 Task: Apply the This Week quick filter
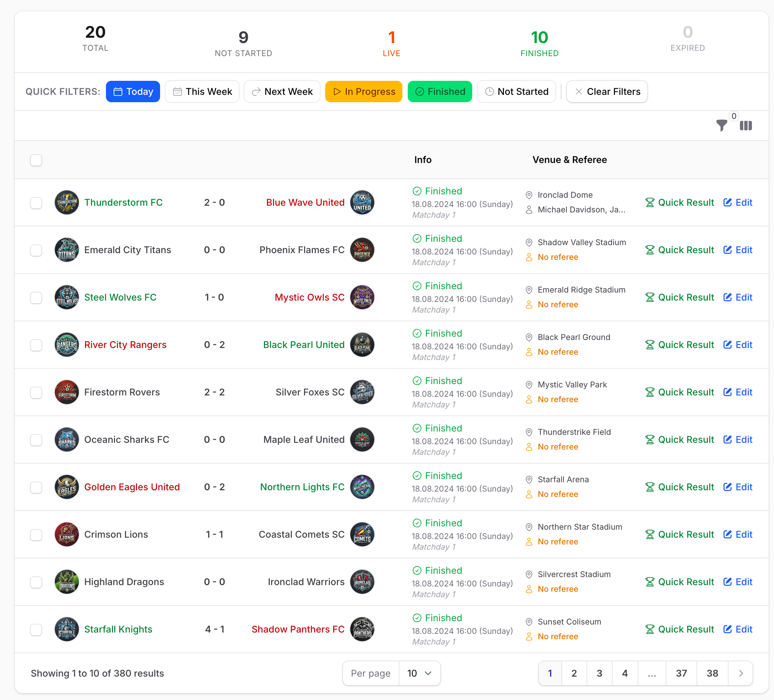coord(202,91)
